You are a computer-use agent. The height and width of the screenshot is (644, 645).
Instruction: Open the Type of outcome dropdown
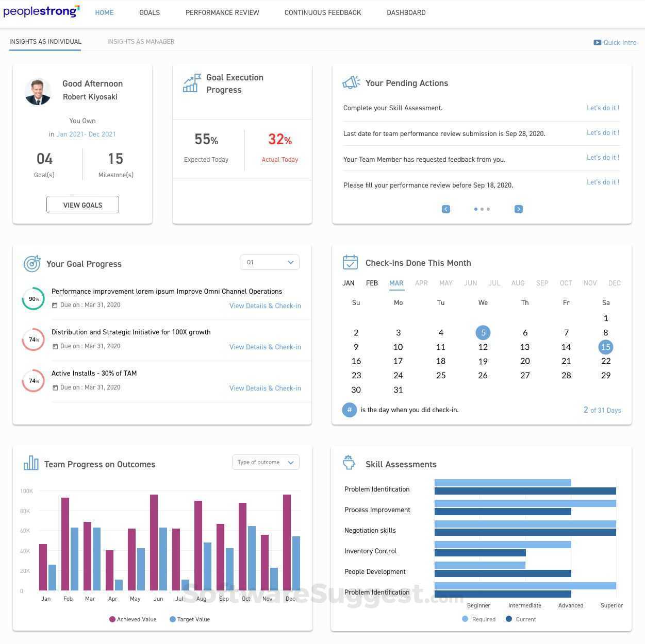(265, 462)
